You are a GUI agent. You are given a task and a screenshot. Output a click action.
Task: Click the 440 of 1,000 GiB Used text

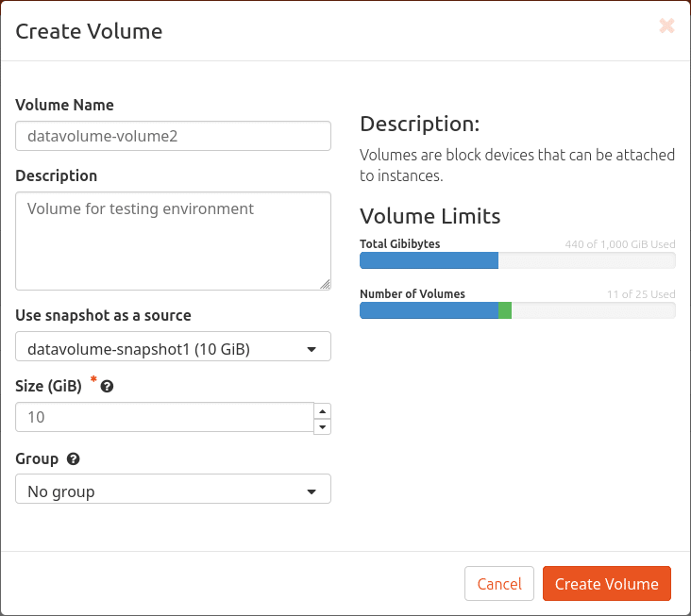pos(619,243)
